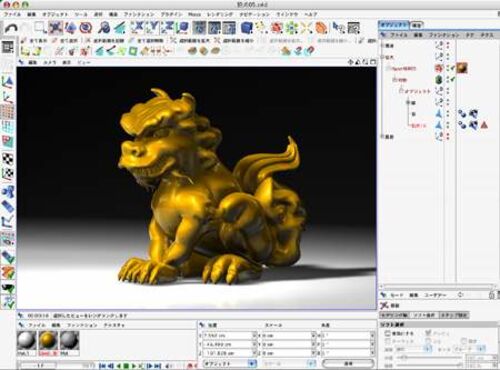Click the checkerboard texture mode icon
Screen dimensions: 500x370
(8, 159)
